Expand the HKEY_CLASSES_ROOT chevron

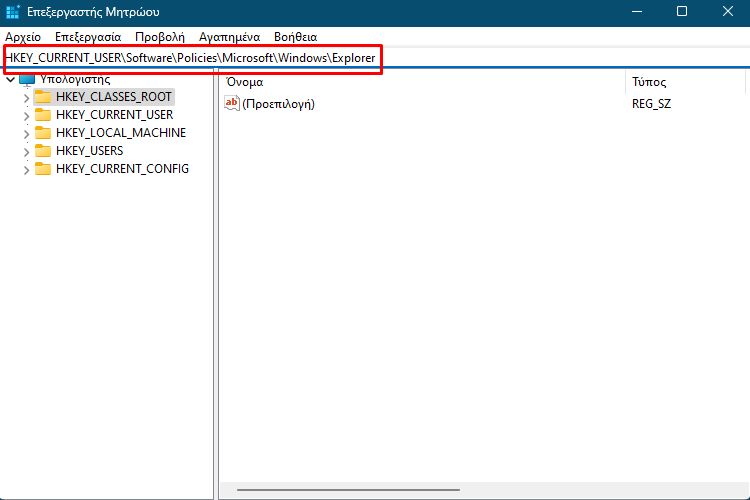(x=26, y=98)
